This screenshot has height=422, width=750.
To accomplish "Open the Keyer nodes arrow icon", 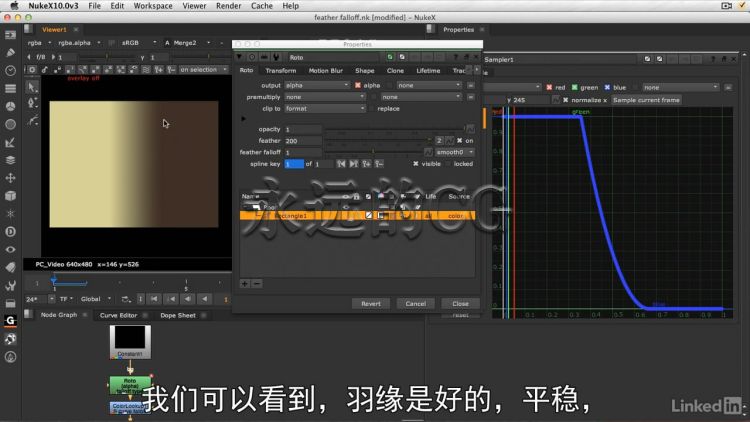I will tap(10, 142).
